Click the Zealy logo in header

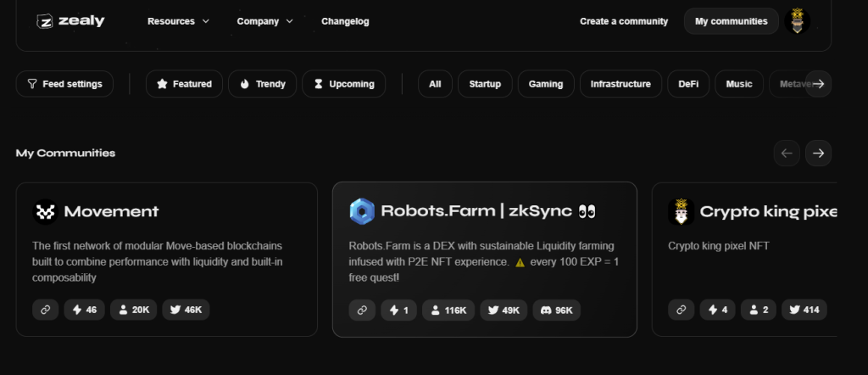coord(70,21)
